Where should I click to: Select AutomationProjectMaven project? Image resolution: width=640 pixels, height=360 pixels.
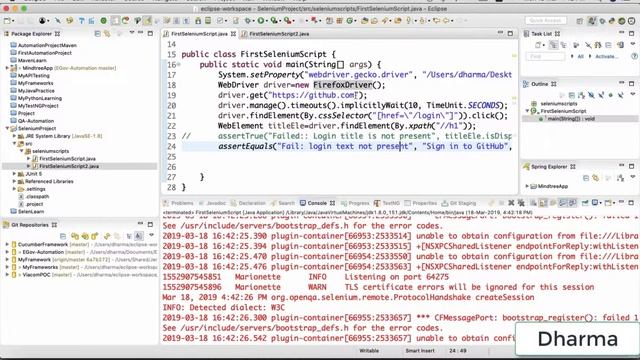point(47,45)
